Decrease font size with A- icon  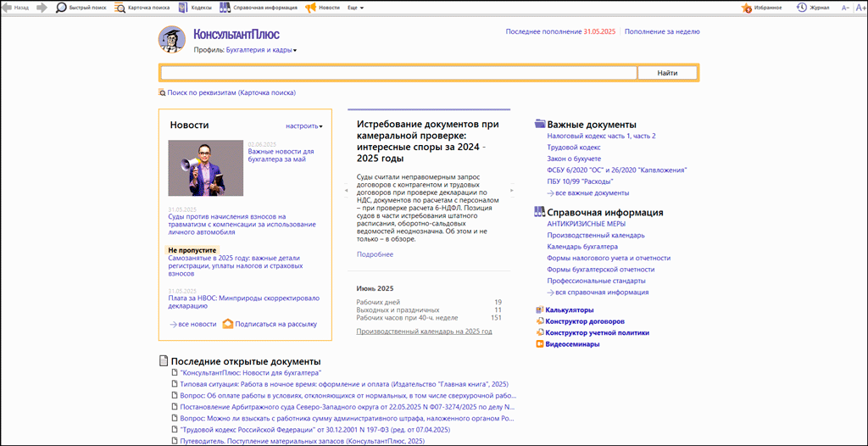coord(845,8)
